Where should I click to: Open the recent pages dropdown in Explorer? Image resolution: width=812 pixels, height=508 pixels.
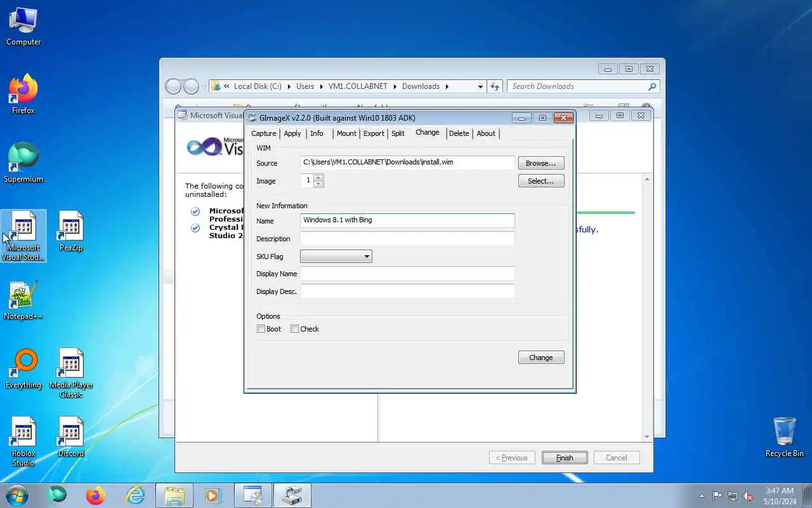[x=204, y=86]
